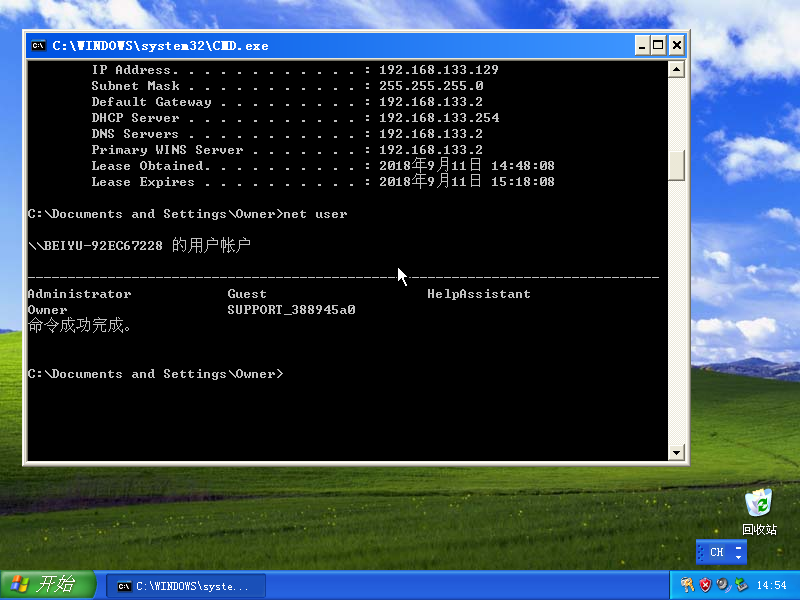Screen dimensions: 800x600
Task: Click the 'net user' command text
Action: coord(315,214)
